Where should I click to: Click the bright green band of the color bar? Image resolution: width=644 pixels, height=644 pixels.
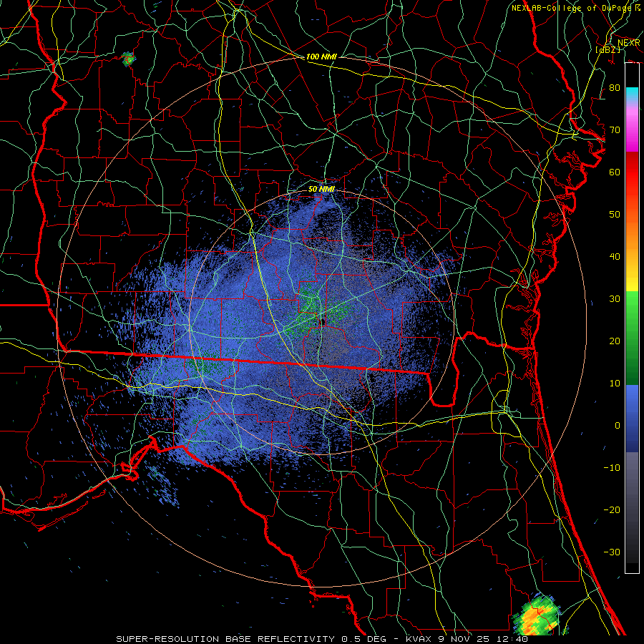click(632, 312)
